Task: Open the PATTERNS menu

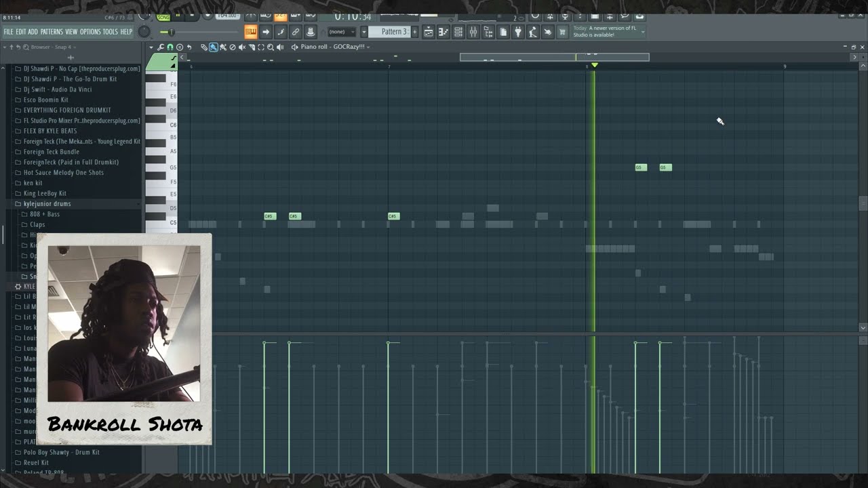Action: pyautogui.click(x=53, y=30)
